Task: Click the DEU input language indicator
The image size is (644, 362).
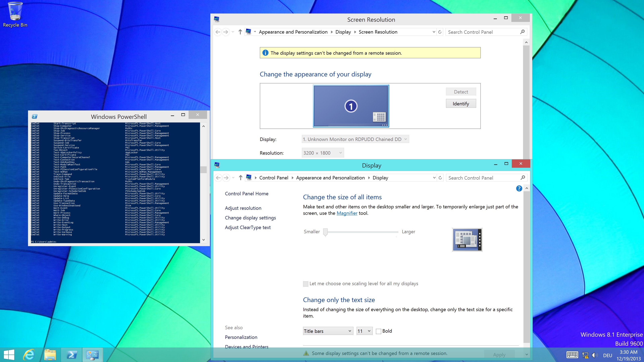Action: [x=608, y=355]
